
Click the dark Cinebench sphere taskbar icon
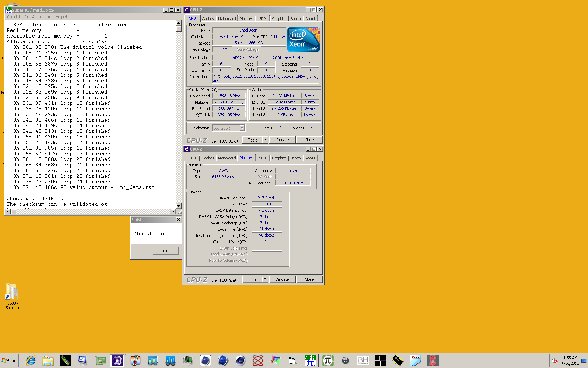[240, 361]
